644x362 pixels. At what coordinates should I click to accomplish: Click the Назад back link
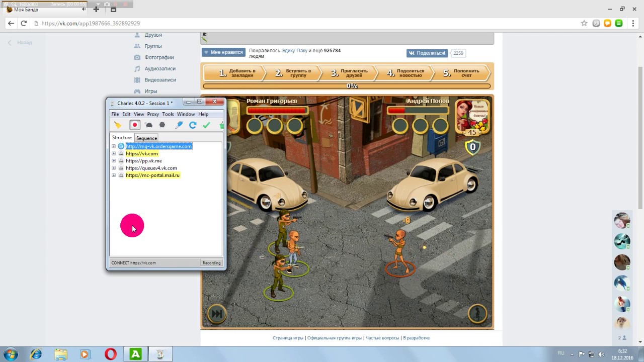(20, 43)
